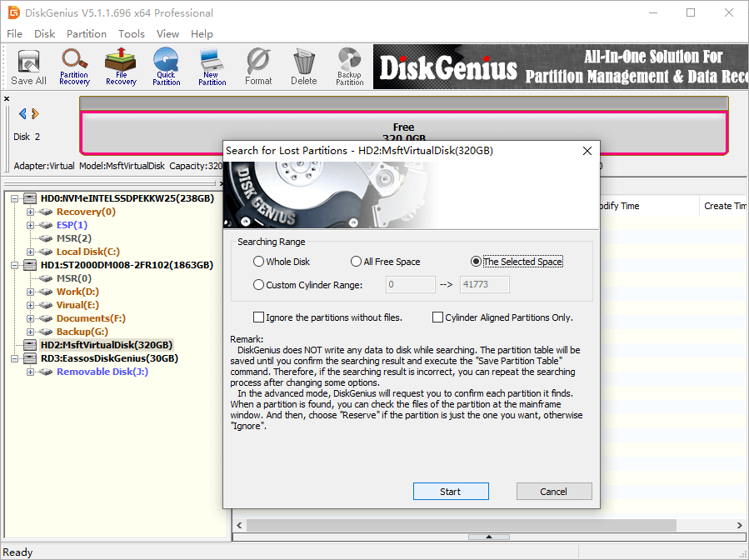Image resolution: width=749 pixels, height=560 pixels.
Task: Click the Format toolbar icon
Action: (258, 67)
